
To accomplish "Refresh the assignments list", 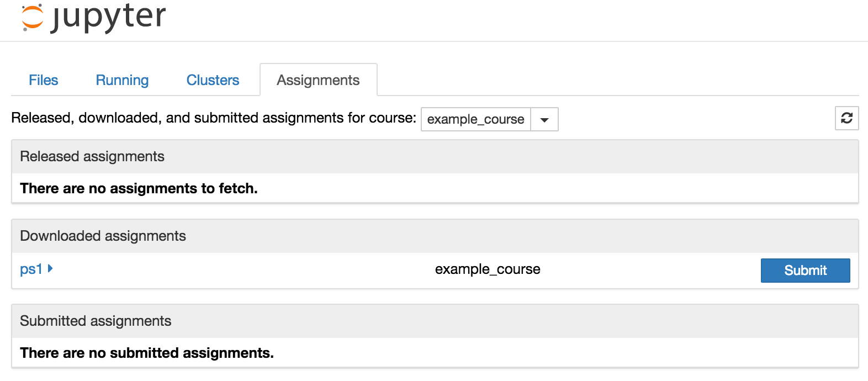I will 846,118.
